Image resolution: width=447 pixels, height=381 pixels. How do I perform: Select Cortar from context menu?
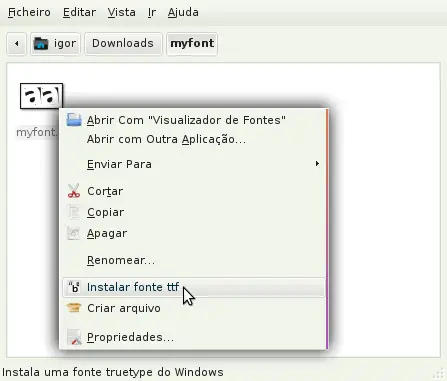[x=193, y=191]
